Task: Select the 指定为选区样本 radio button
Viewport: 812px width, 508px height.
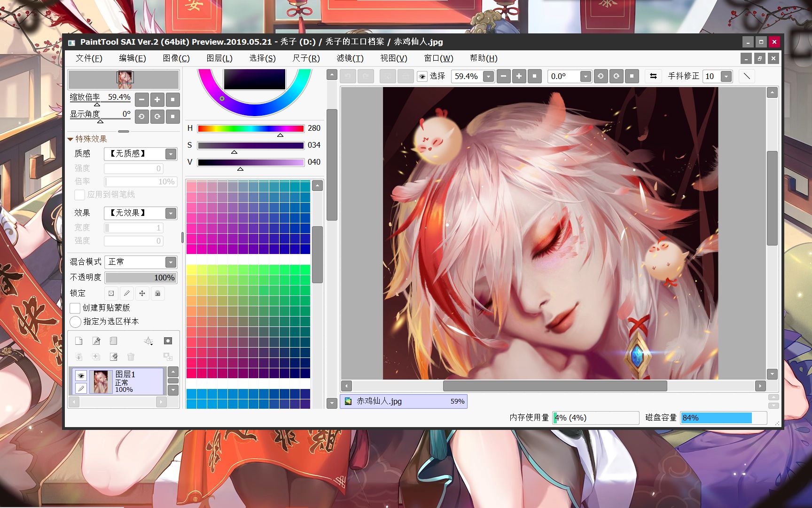Action: click(x=75, y=322)
